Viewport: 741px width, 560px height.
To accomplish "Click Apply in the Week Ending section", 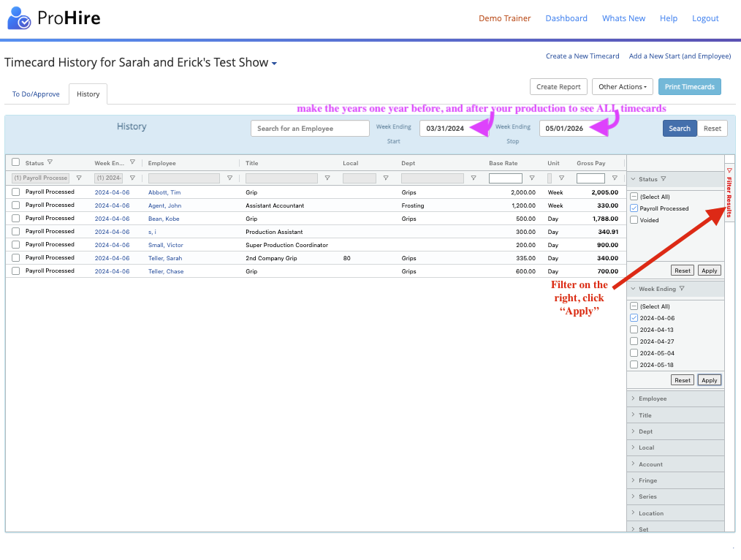I will click(x=709, y=380).
